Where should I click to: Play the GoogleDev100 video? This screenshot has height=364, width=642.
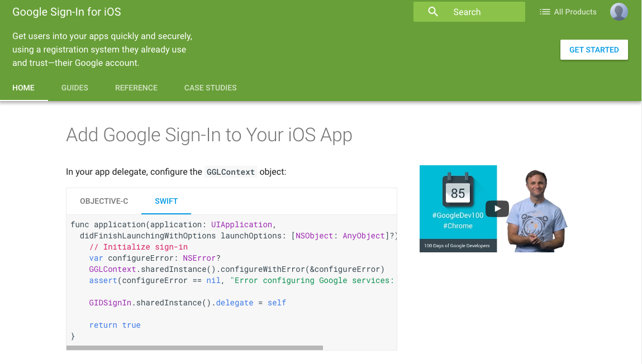[497, 209]
